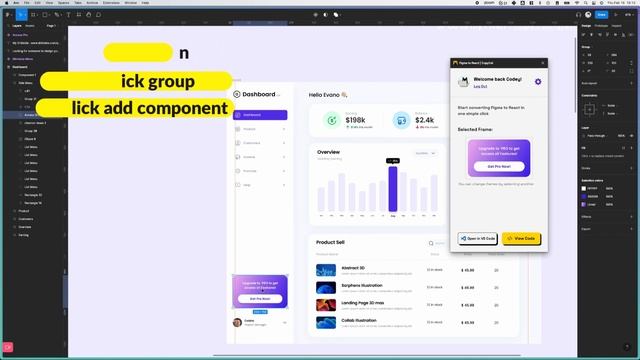640x360 pixels.
Task: Click the Align right icon
Action: tap(600, 35)
